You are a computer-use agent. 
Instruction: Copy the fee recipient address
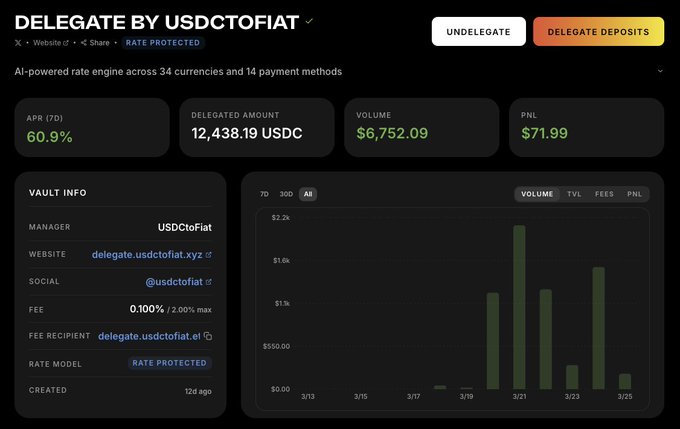coord(208,336)
